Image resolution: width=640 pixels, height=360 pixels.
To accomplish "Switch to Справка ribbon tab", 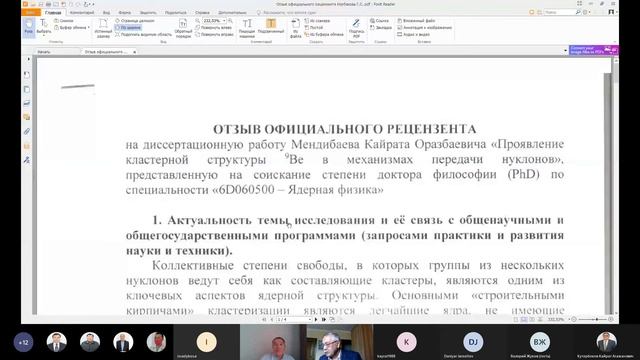I will [202, 13].
